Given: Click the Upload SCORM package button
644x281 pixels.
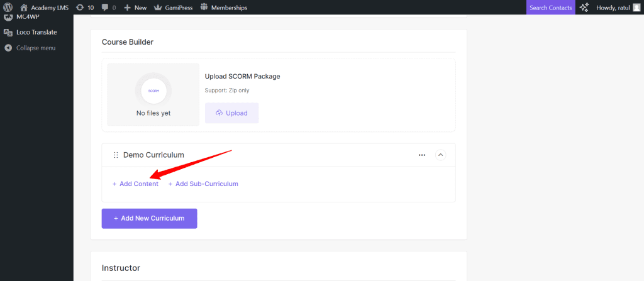Looking at the screenshot, I should tap(231, 113).
